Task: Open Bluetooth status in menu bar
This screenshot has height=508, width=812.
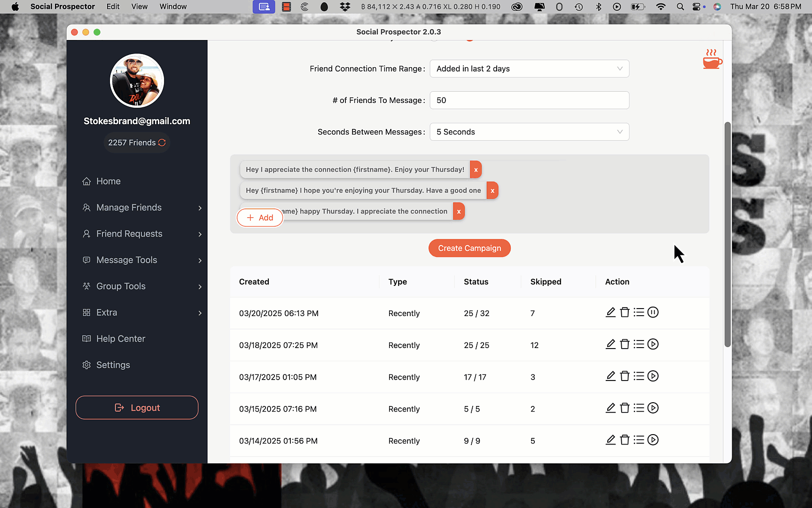Action: point(598,7)
